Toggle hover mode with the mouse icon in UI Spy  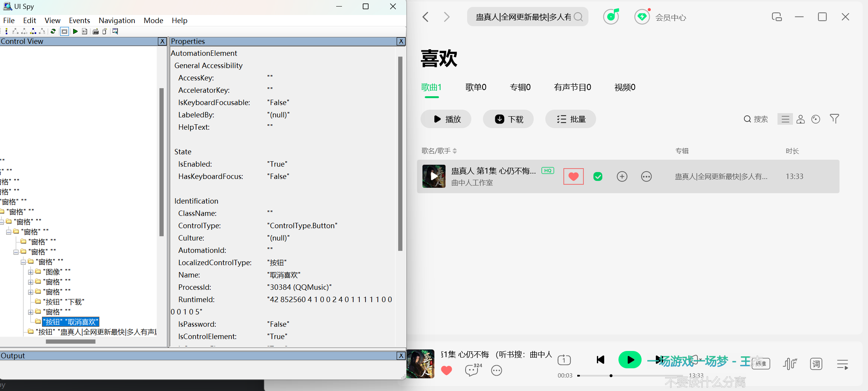[104, 31]
